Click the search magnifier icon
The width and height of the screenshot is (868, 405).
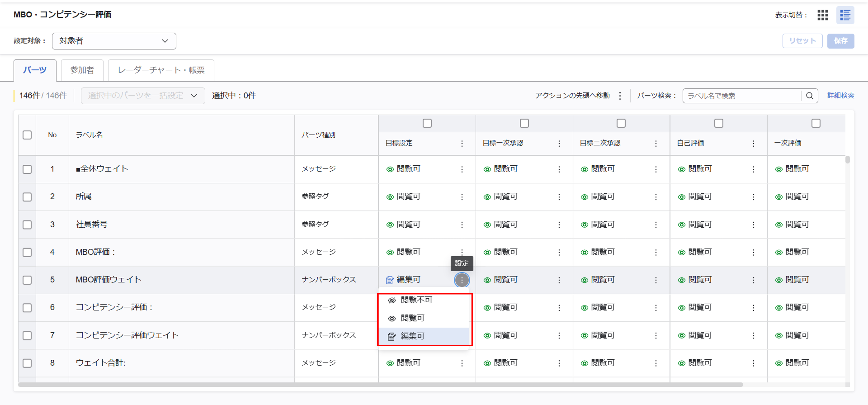pyautogui.click(x=809, y=96)
